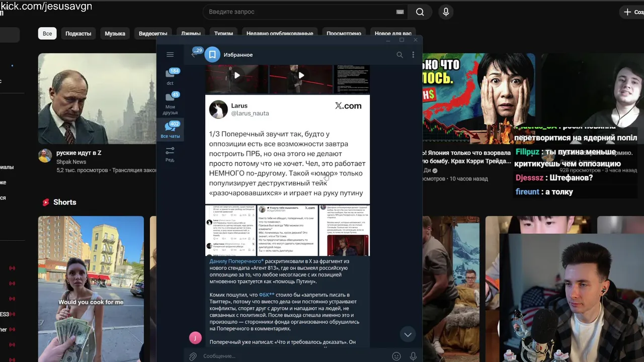Select the Просмотрено filter chip

344,34
